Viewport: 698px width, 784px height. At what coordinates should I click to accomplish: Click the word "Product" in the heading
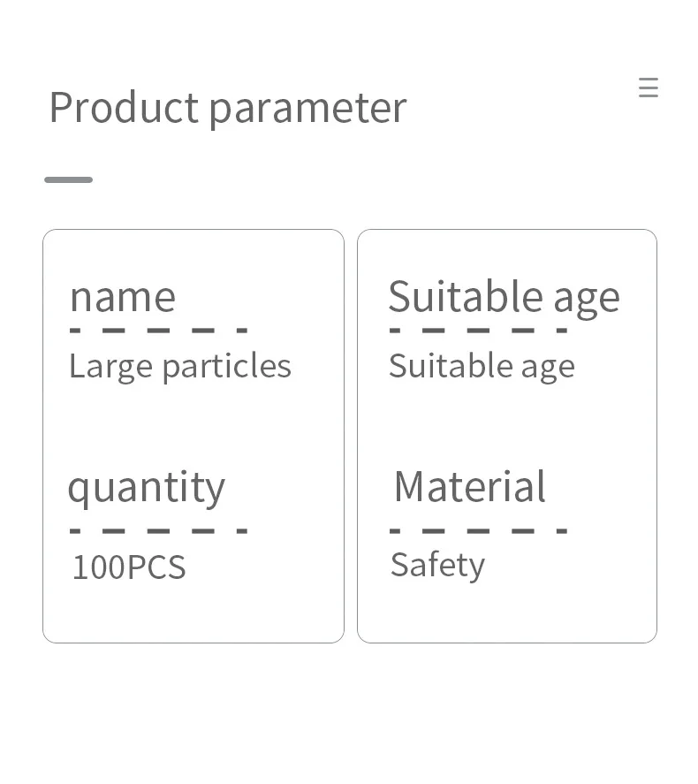coord(124,108)
